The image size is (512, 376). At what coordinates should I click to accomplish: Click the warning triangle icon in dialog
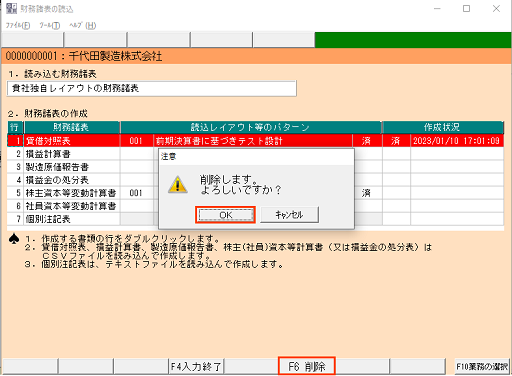pyautogui.click(x=178, y=184)
